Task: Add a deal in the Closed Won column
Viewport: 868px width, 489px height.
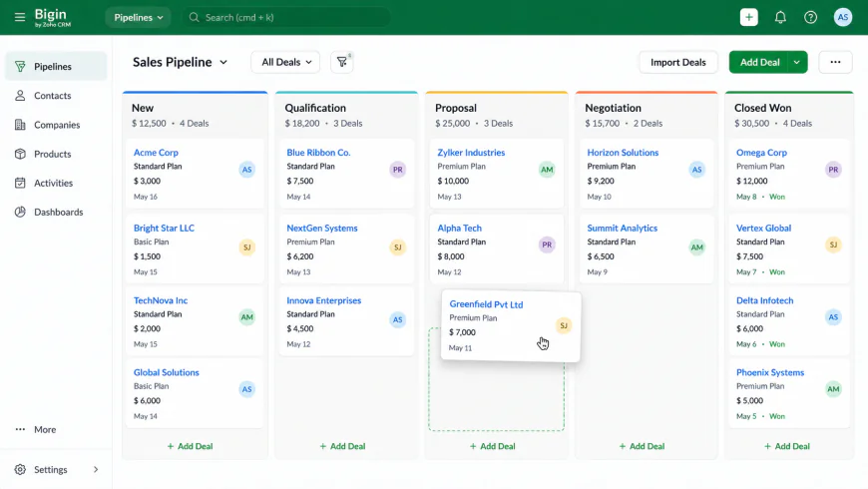Action: point(787,446)
